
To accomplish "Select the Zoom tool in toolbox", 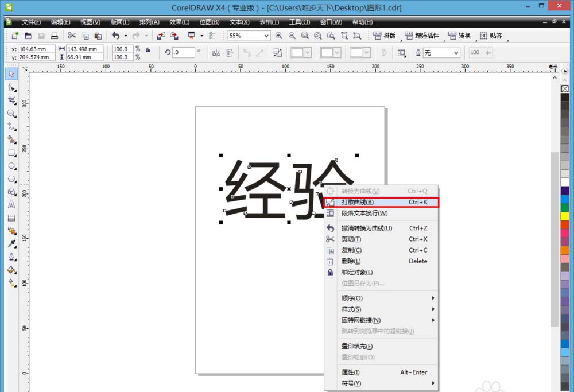I will (11, 114).
